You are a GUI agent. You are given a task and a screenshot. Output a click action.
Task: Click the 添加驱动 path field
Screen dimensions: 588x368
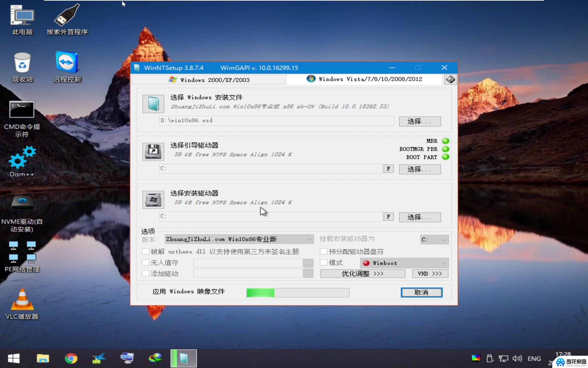248,274
